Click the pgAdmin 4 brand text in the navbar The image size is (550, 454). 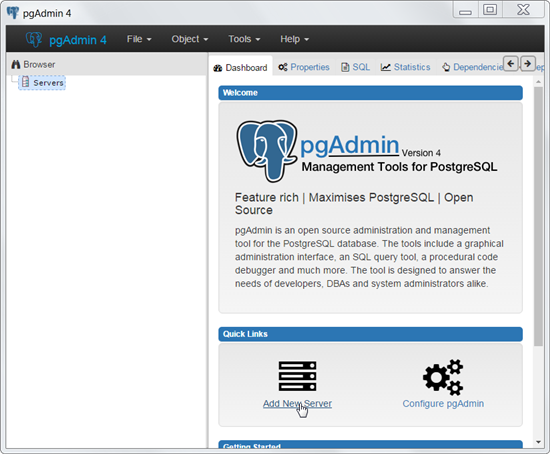(x=78, y=40)
